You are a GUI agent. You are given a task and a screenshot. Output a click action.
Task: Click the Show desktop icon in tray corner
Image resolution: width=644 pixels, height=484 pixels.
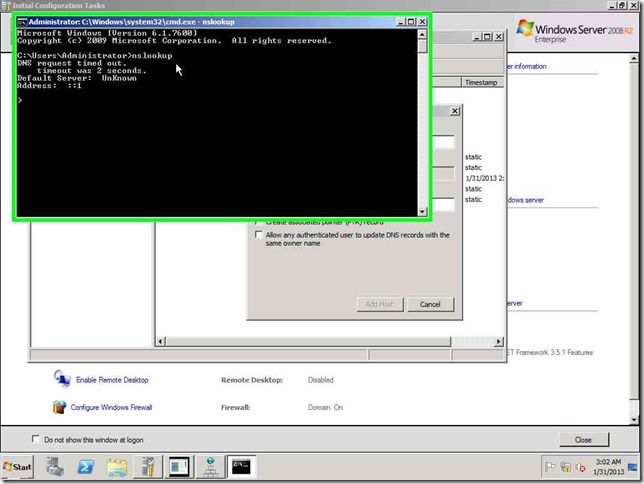coord(632,467)
